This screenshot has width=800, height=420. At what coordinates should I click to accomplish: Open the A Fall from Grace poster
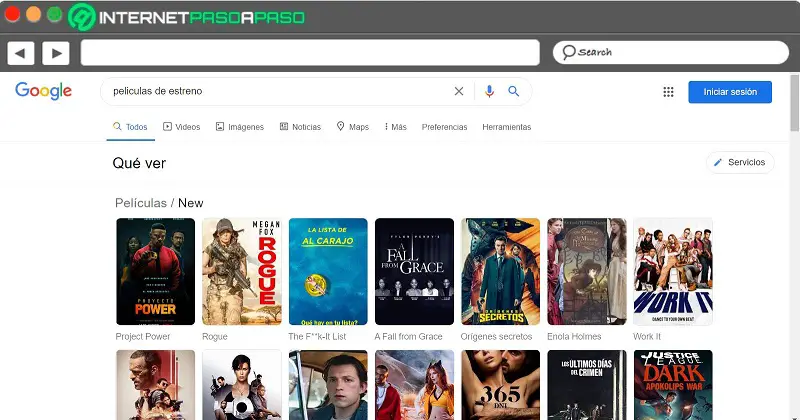(x=414, y=271)
